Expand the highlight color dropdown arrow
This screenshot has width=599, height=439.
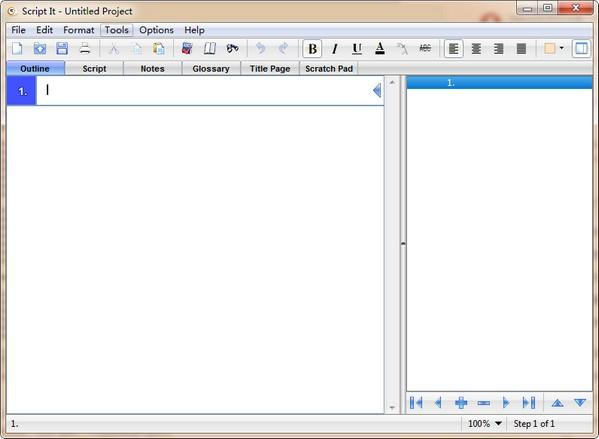[x=561, y=48]
